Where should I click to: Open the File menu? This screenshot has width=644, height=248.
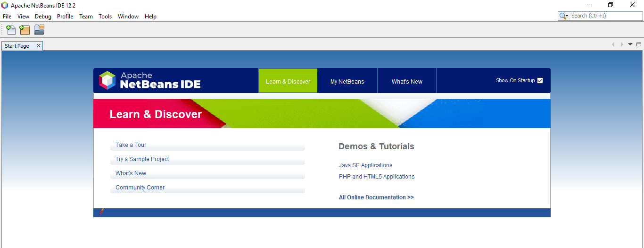tap(7, 17)
